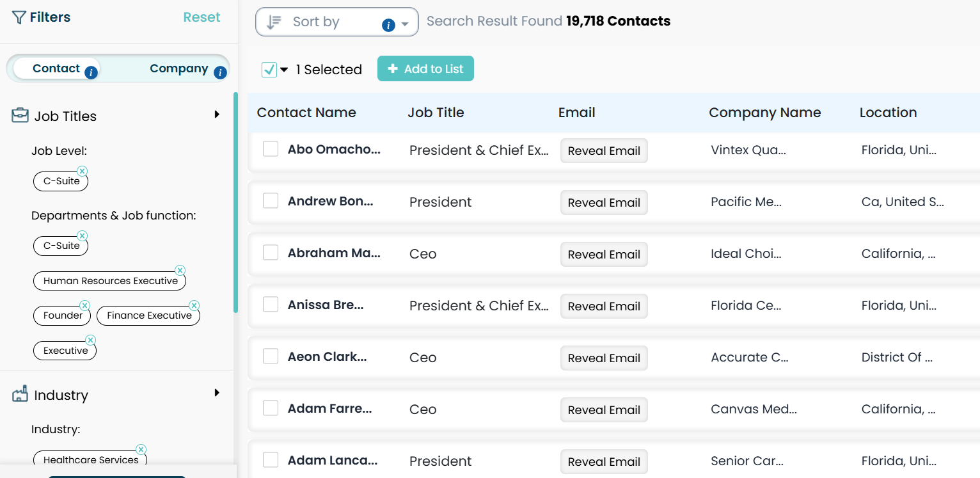
Task: Remove the Founder filter tag
Action: click(x=84, y=305)
